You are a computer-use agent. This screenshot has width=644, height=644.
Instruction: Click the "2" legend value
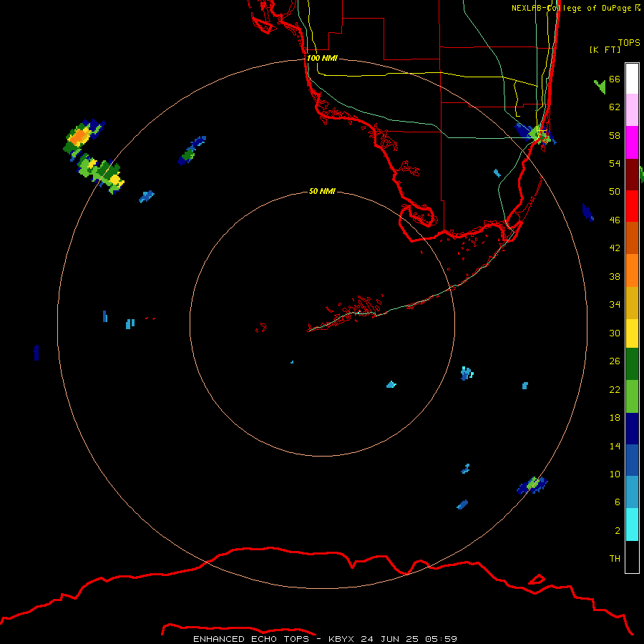[618, 531]
